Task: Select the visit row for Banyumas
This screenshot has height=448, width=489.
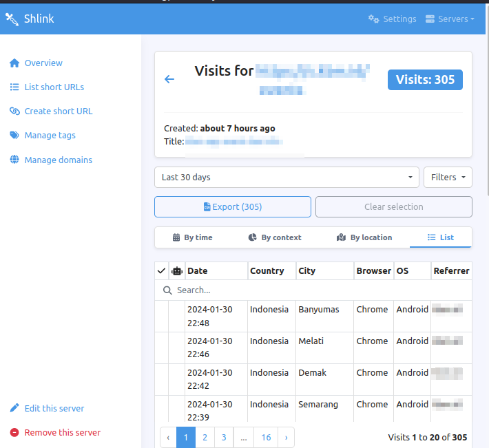Action: (313, 317)
